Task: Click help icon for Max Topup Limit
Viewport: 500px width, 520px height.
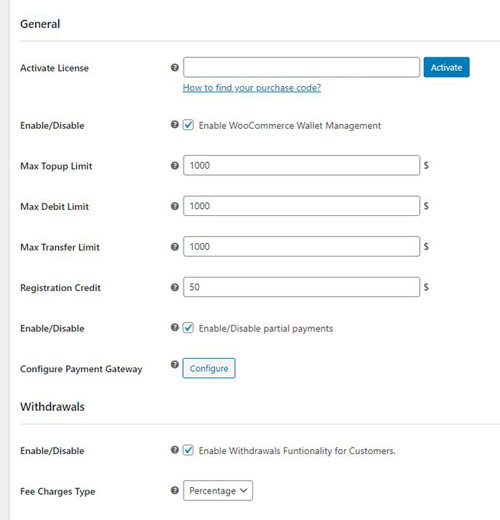Action: click(175, 165)
